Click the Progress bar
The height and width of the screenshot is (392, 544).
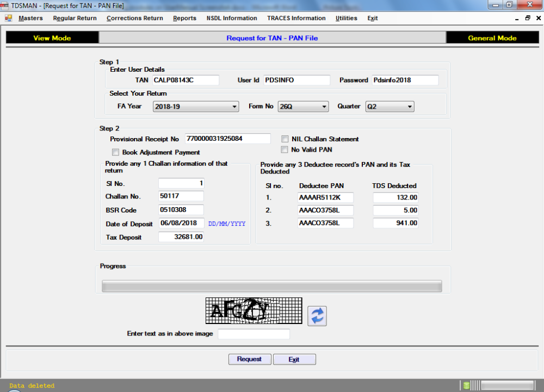click(x=272, y=285)
